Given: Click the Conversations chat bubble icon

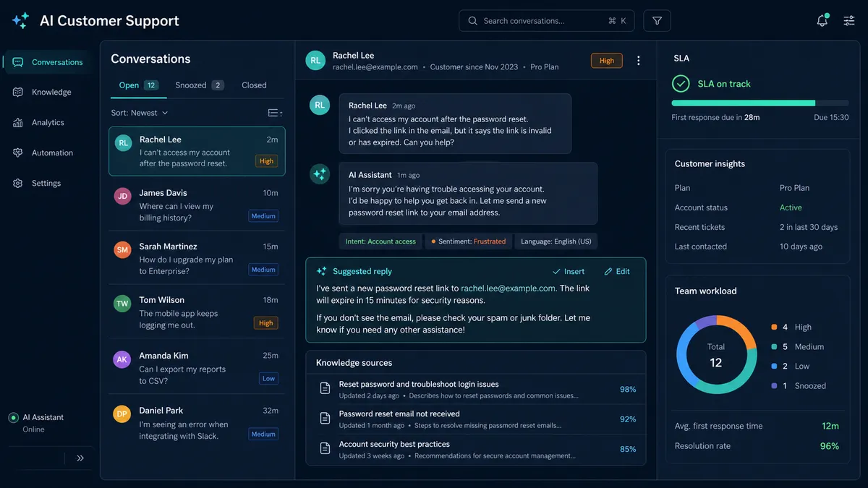Looking at the screenshot, I should (x=18, y=62).
